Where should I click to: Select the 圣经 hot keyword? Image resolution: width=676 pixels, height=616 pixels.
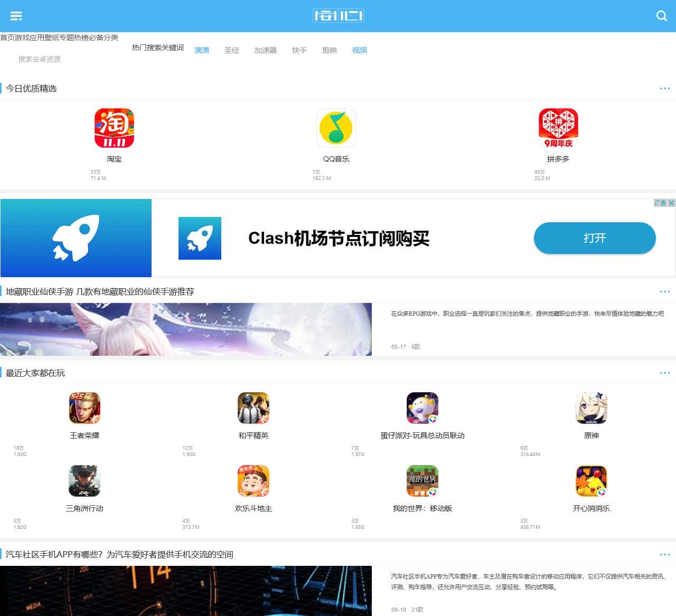[232, 50]
